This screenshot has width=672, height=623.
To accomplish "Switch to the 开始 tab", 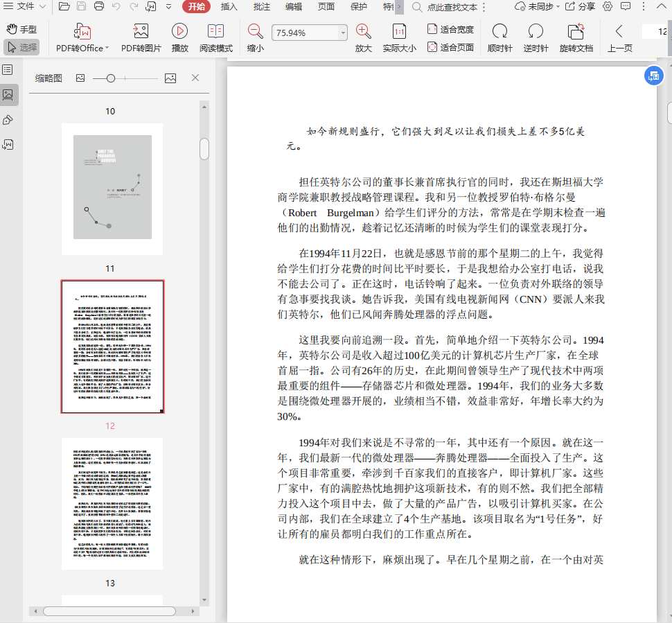I will tap(196, 6).
